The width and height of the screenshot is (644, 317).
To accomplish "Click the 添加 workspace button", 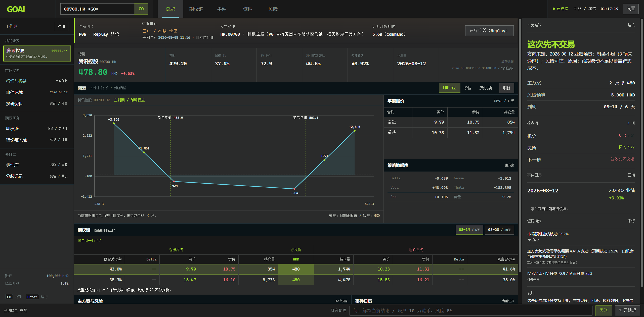I will point(61,26).
